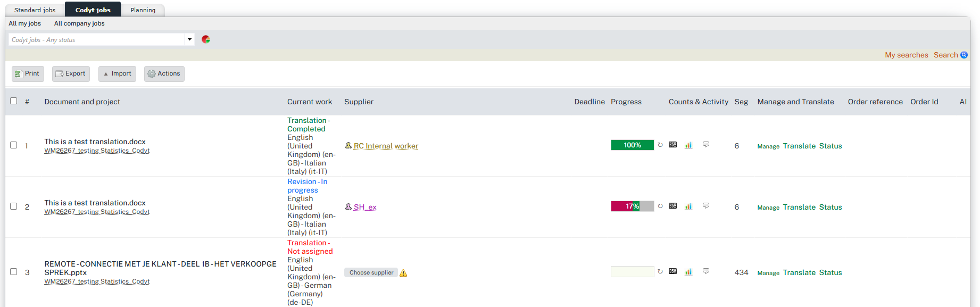Open the RC Internal worker supplier link
The width and height of the screenshot is (980, 307).
(x=386, y=146)
